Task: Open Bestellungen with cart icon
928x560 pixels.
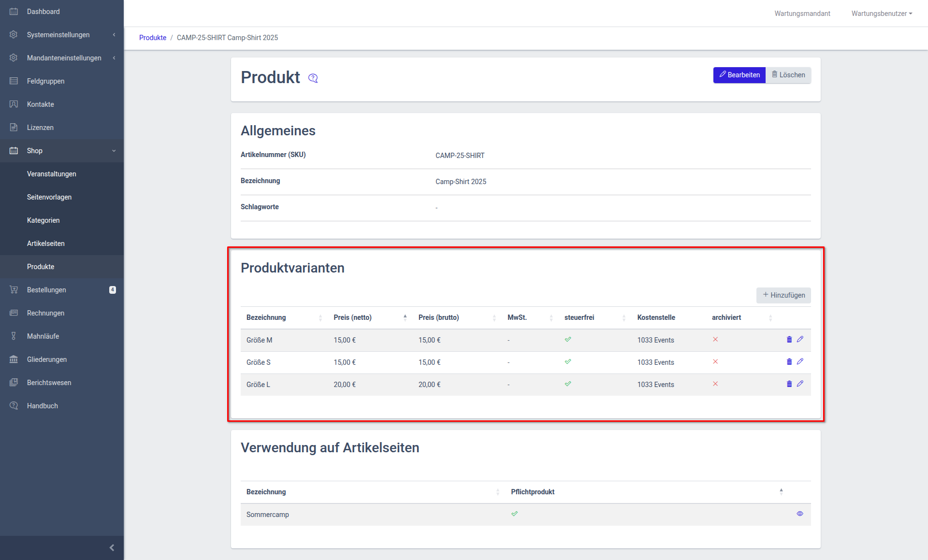Action: (x=46, y=290)
